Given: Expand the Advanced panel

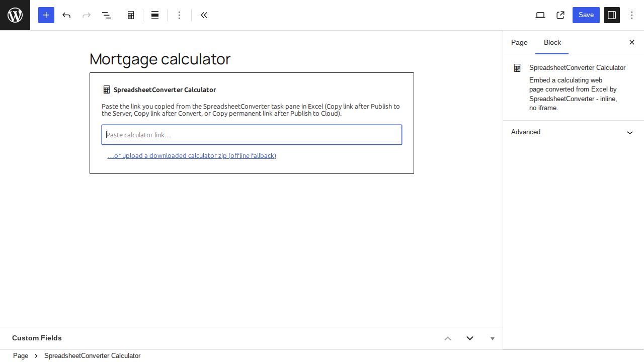Looking at the screenshot, I should [x=574, y=132].
